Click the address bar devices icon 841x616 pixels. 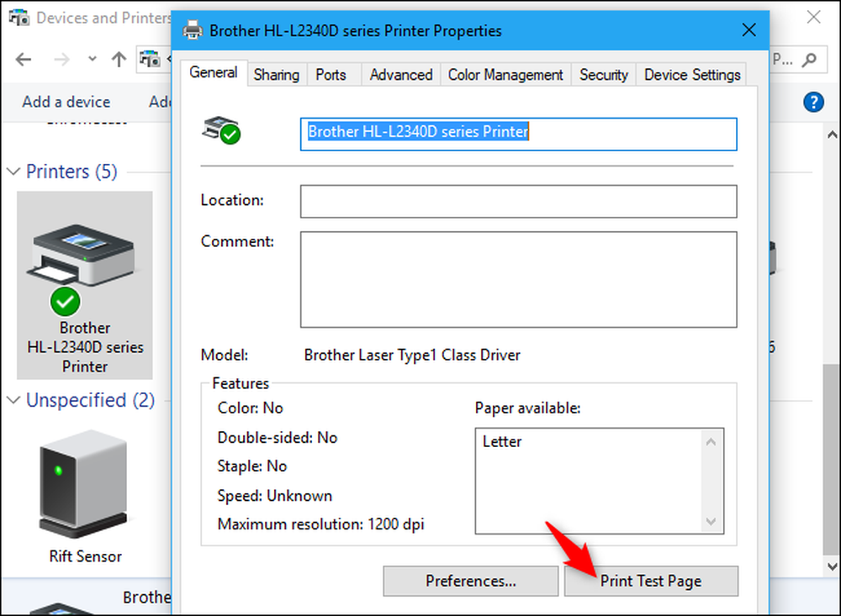tap(150, 59)
